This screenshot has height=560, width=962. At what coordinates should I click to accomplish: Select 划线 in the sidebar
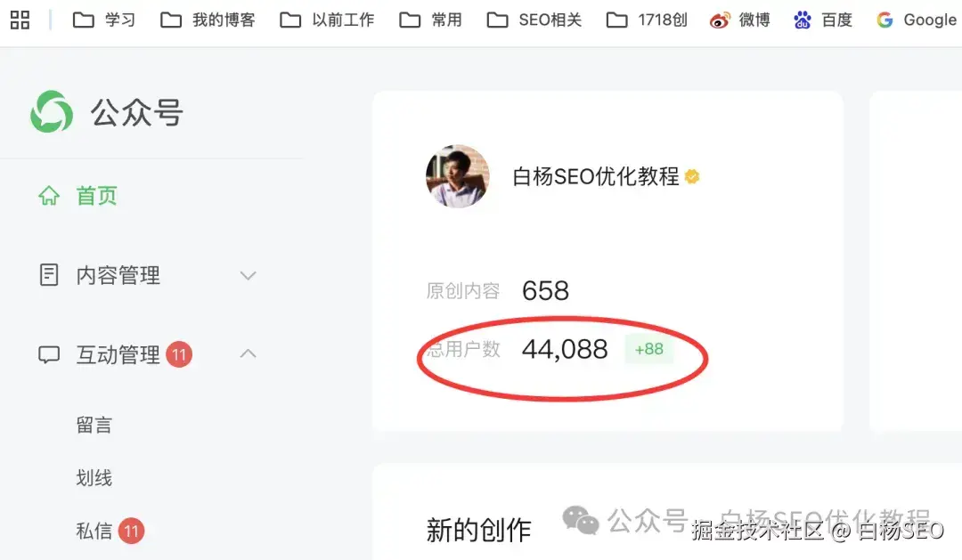click(94, 478)
